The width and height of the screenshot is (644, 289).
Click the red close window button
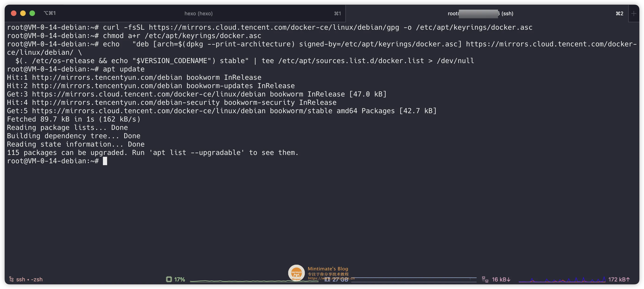(14, 13)
